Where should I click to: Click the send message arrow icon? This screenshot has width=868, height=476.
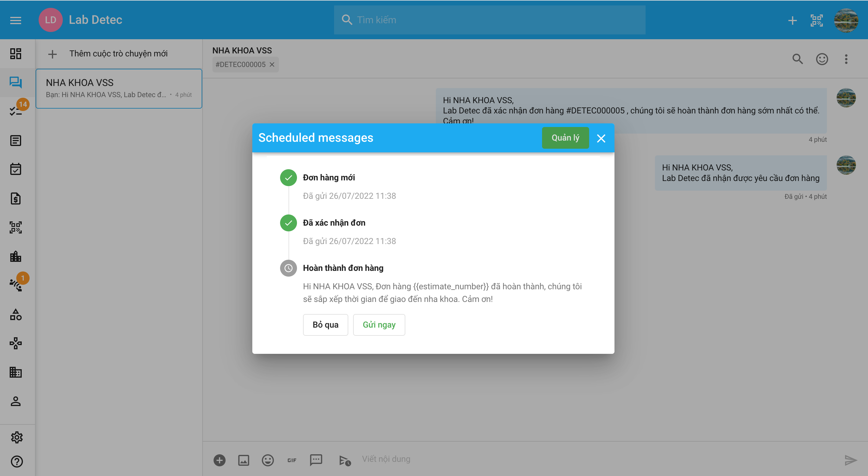pyautogui.click(x=850, y=460)
